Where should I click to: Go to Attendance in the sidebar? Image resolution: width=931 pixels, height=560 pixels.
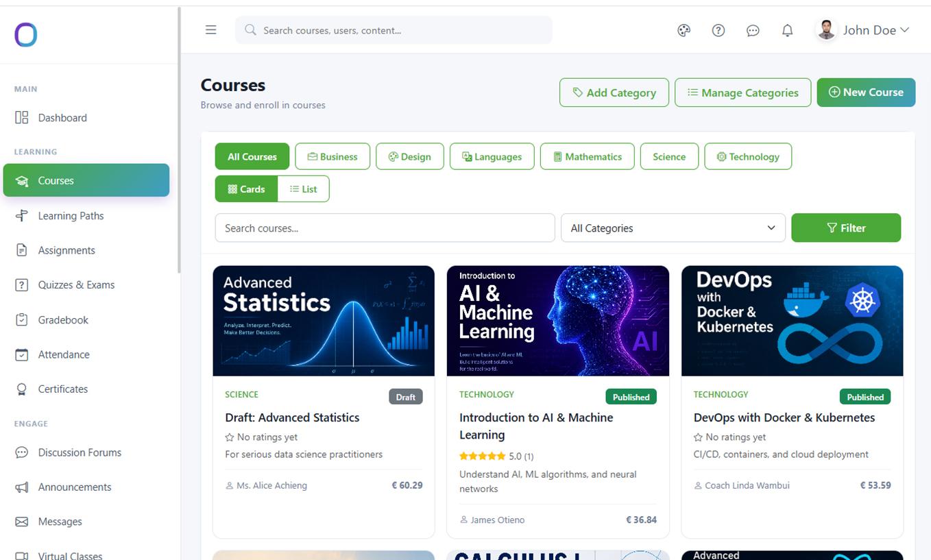point(86,354)
